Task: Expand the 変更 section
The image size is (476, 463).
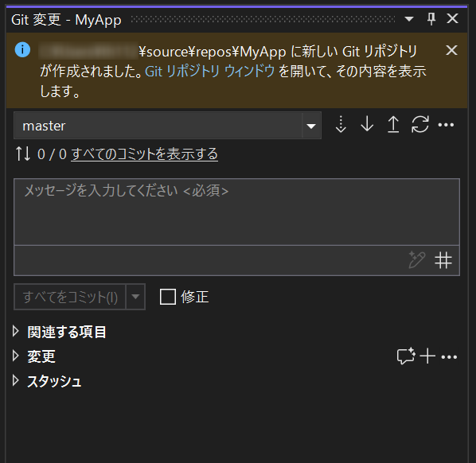Action: pos(15,356)
